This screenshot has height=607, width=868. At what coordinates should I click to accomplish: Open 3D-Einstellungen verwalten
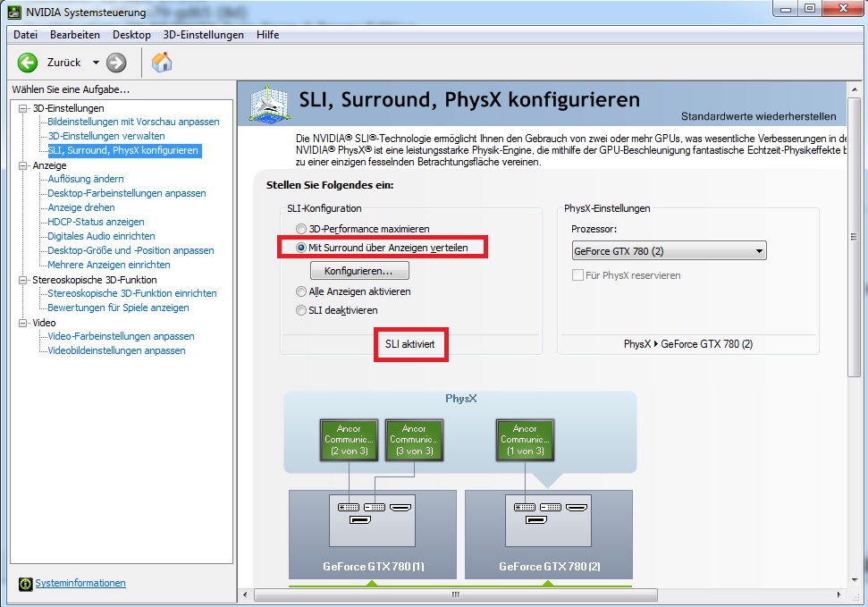click(106, 136)
